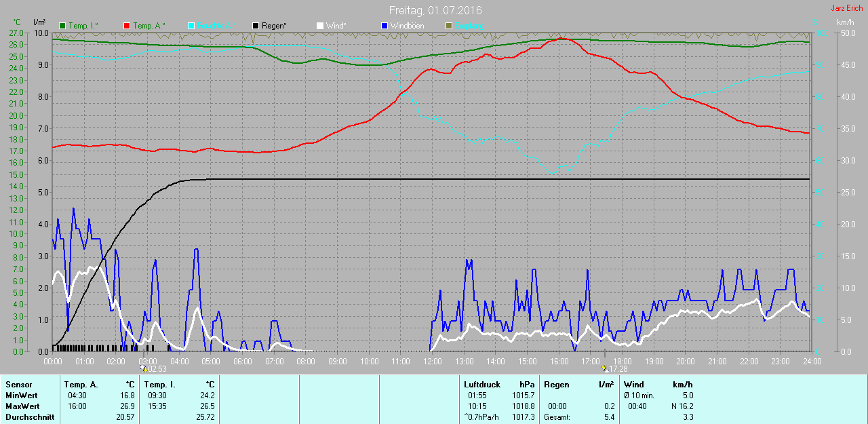This screenshot has width=868, height=424.
Task: Select the Durchschnitt row label
Action: pyautogui.click(x=30, y=417)
